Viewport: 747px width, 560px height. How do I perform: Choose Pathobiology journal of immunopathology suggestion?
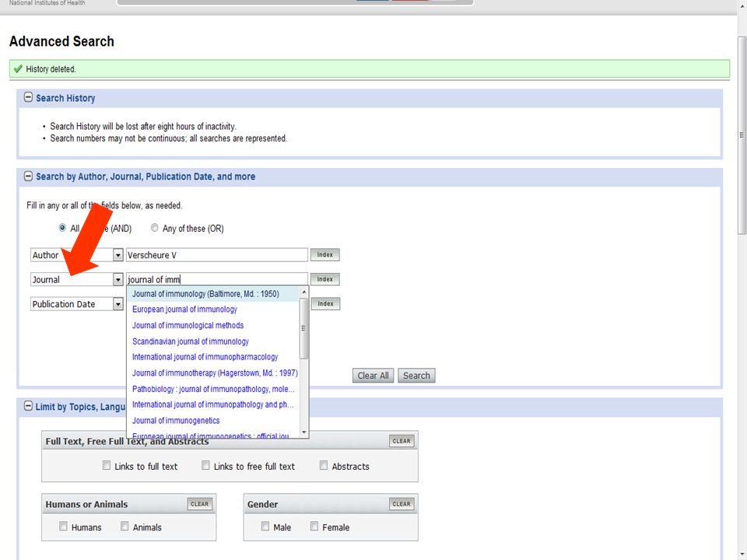(x=213, y=389)
